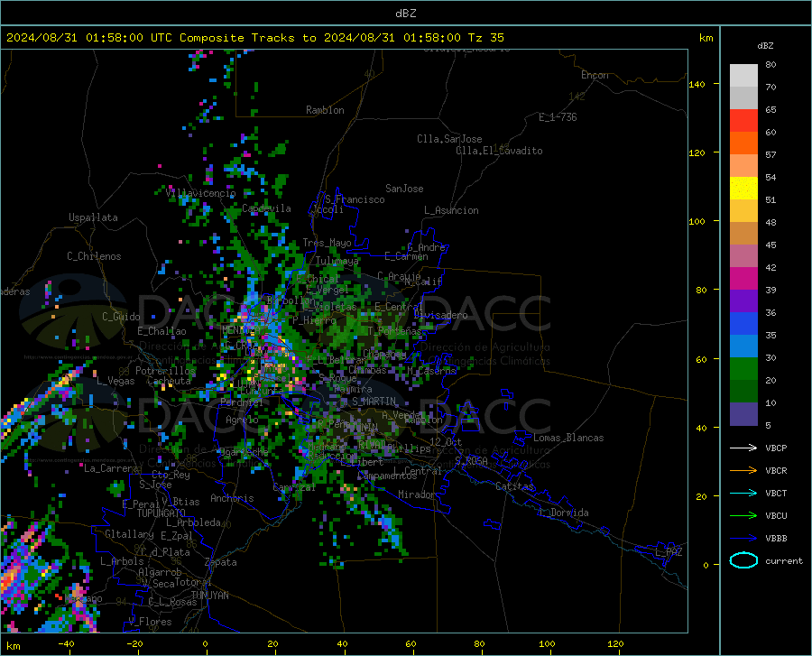Click the Mirador map label
This screenshot has width=812, height=656.
click(417, 494)
